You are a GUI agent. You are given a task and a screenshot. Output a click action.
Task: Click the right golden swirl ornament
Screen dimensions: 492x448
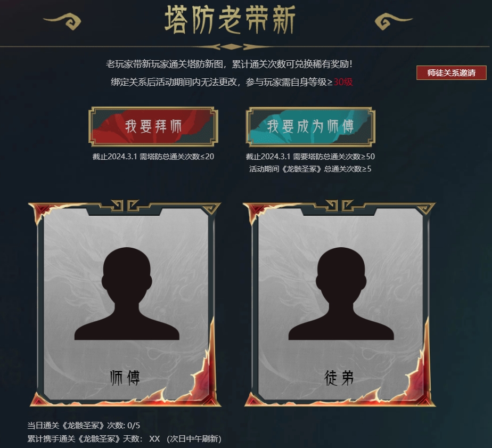393,21
